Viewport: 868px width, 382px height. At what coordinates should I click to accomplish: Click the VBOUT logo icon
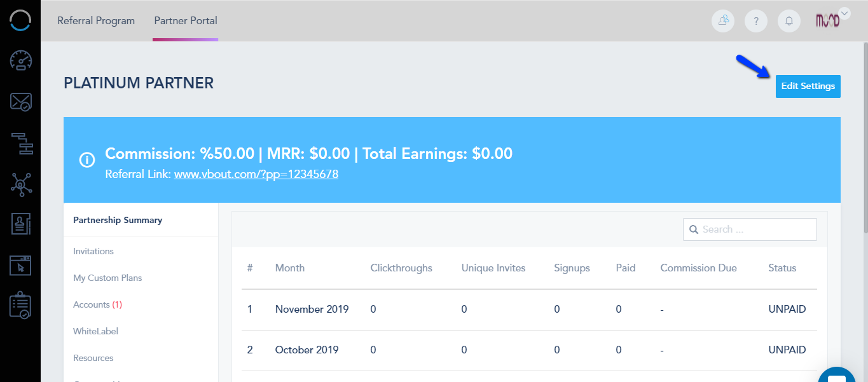[x=20, y=20]
